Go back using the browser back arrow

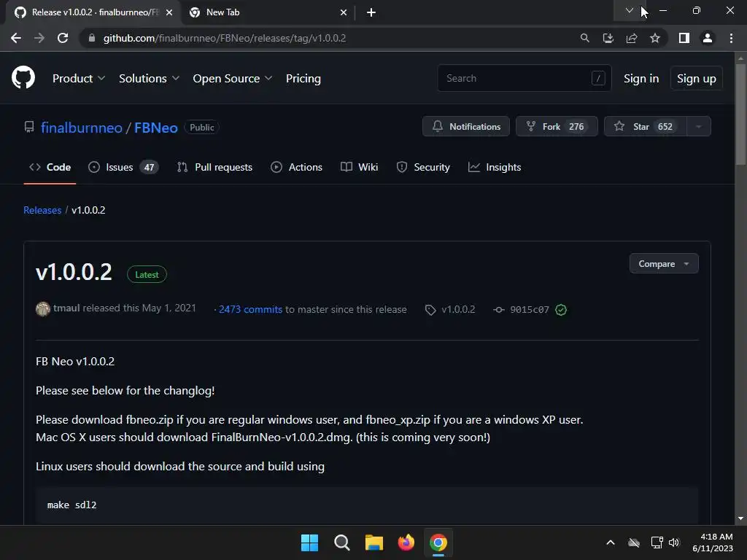(16, 38)
